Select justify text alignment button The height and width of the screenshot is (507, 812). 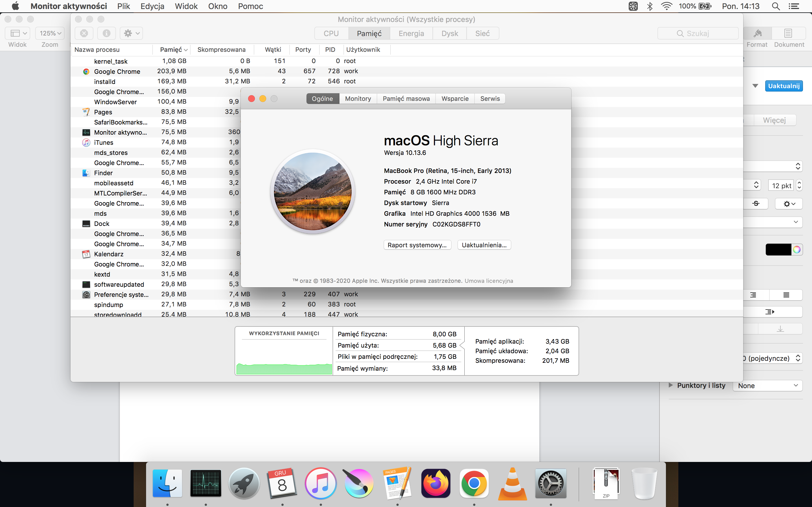[786, 295]
